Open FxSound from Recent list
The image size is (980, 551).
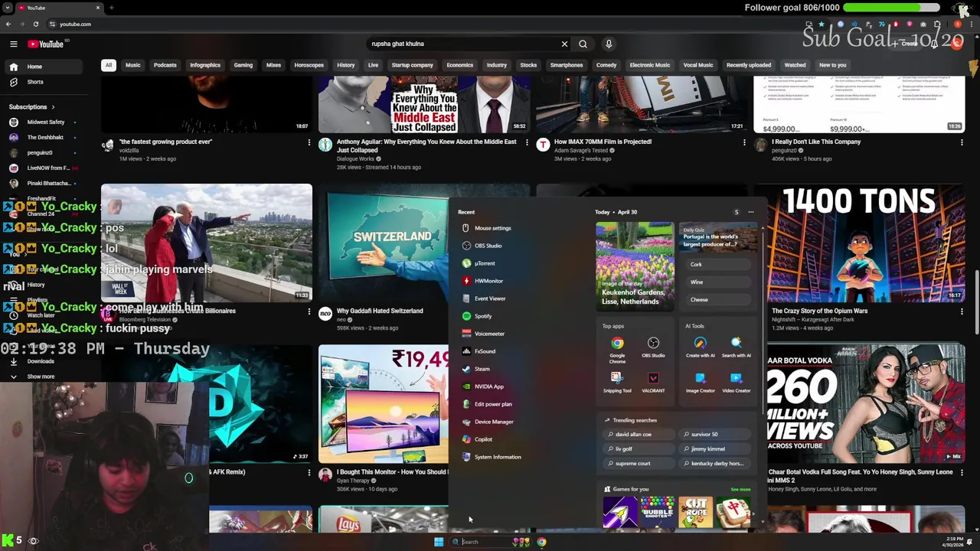pyautogui.click(x=485, y=351)
